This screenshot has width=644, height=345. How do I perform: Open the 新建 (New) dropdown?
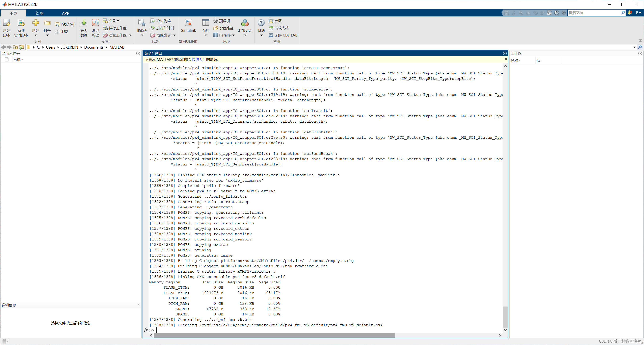[x=36, y=28]
